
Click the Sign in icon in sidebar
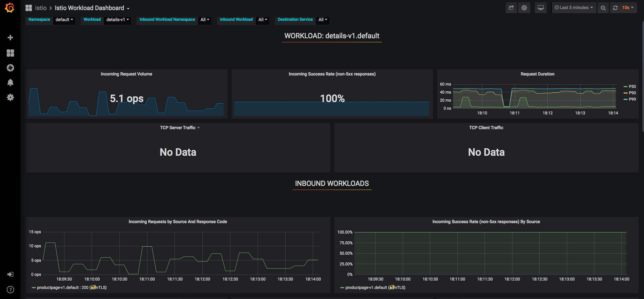click(10, 275)
